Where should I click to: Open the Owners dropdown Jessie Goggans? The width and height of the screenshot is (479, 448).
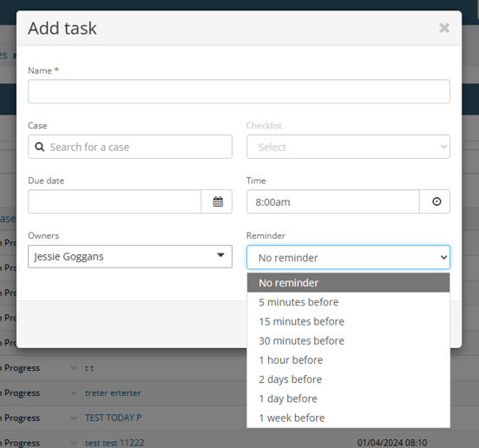130,256
